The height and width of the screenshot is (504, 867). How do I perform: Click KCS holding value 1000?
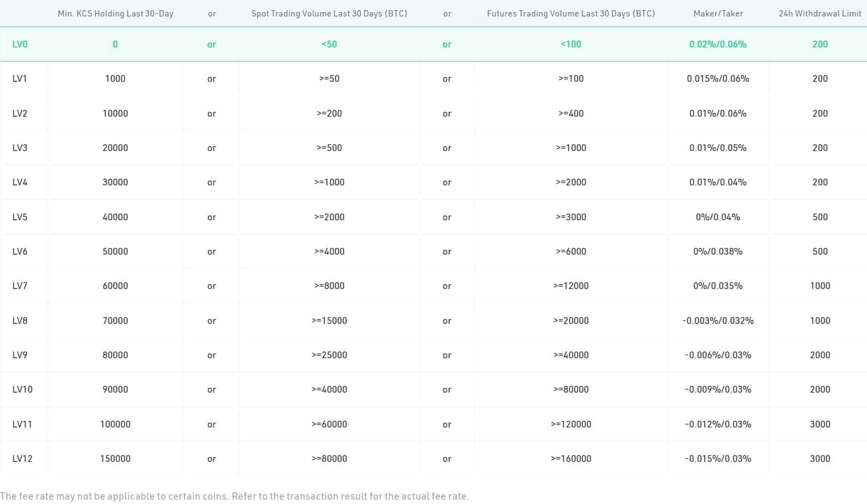[x=115, y=78]
